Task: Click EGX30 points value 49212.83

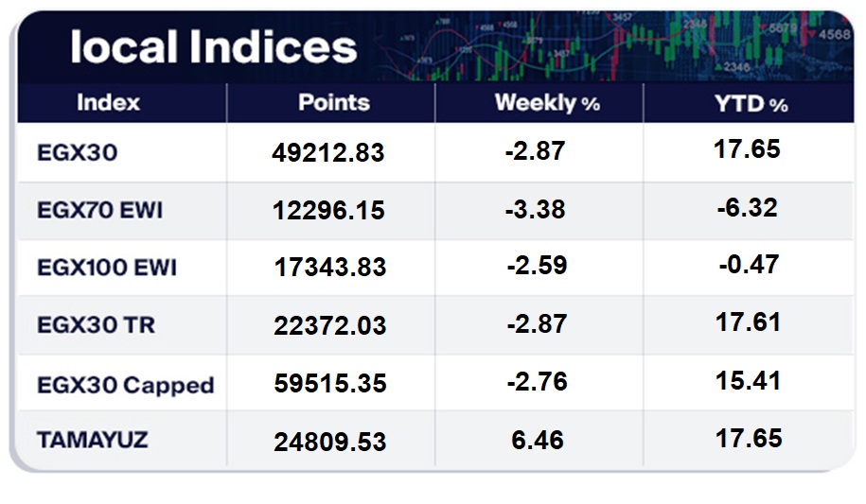Action: (x=329, y=152)
